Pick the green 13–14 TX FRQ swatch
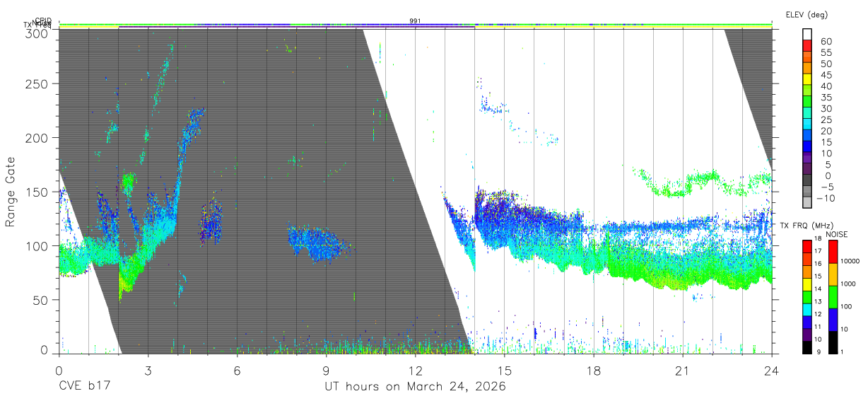 pos(808,296)
